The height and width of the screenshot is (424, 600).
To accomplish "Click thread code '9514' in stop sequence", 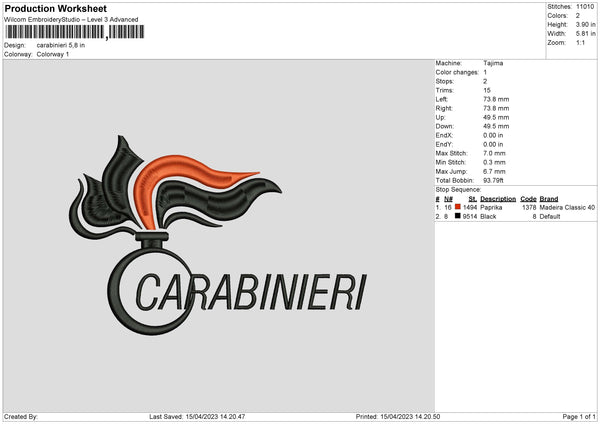I will pos(470,217).
